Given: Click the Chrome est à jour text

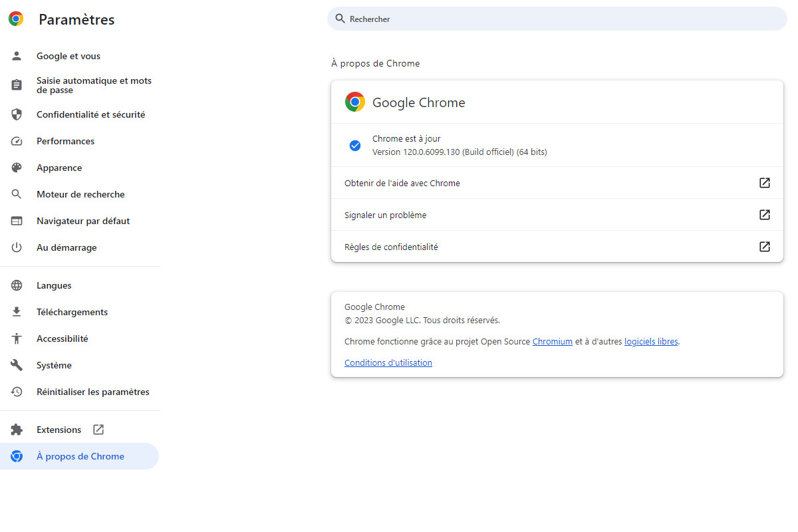Looking at the screenshot, I should (x=406, y=139).
